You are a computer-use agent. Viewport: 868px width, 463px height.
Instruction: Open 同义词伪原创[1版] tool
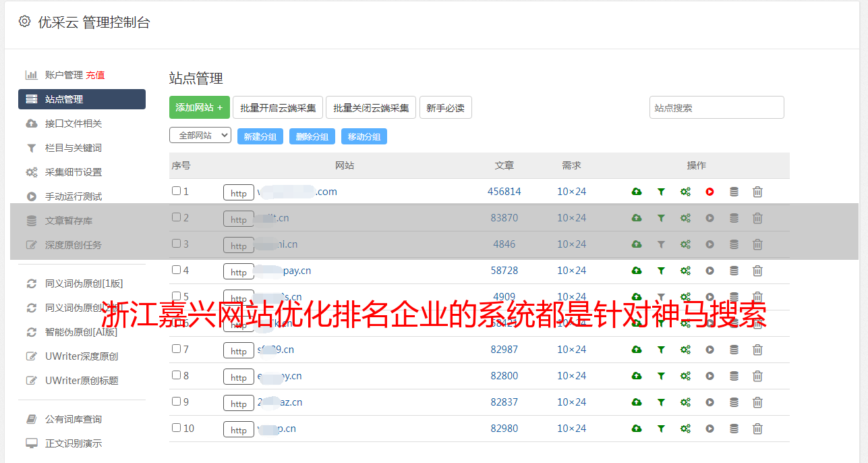pos(84,283)
